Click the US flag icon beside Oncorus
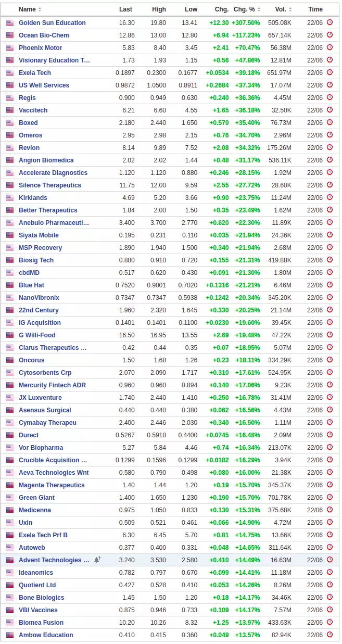This screenshot has height=644, width=342. click(x=10, y=360)
